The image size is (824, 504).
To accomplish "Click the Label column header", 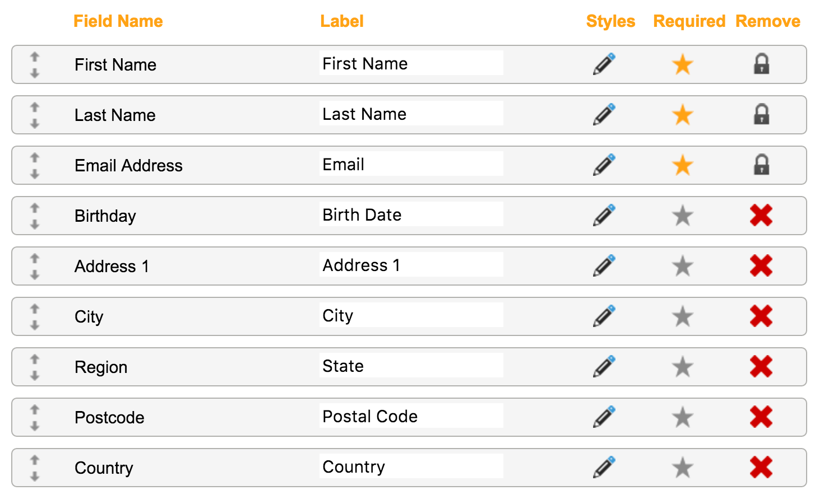I will [342, 21].
